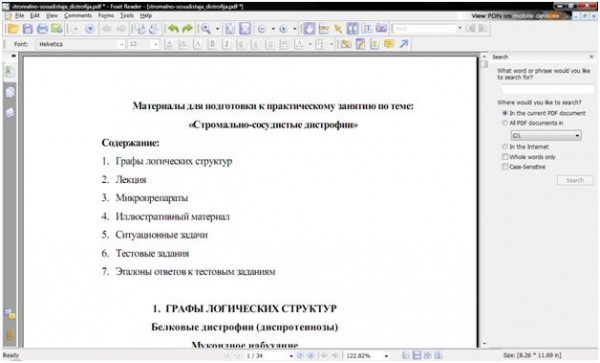Enable 'Case-Sensitive' checkbox
This screenshot has width=600, height=363.
tap(505, 167)
